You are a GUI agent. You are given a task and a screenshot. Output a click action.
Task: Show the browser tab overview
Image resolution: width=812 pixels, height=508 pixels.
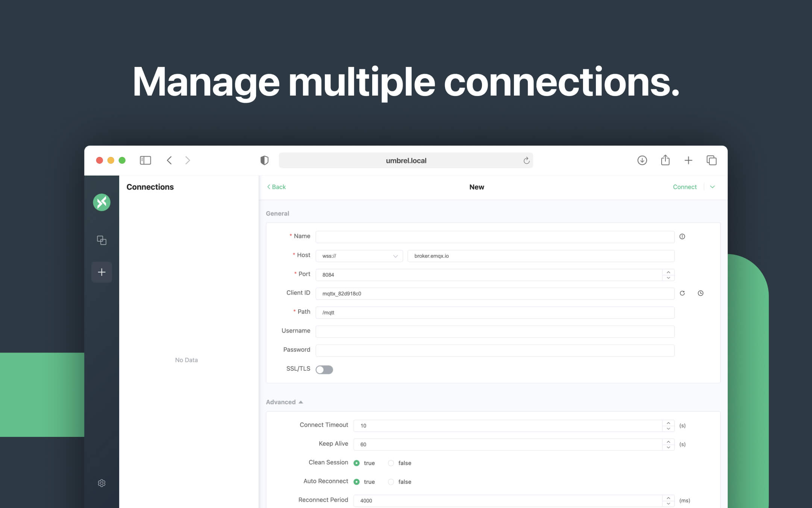tap(712, 160)
